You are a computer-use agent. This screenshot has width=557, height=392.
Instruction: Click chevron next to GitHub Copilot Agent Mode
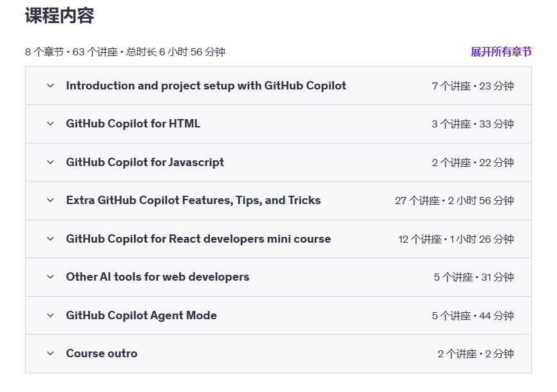50,315
